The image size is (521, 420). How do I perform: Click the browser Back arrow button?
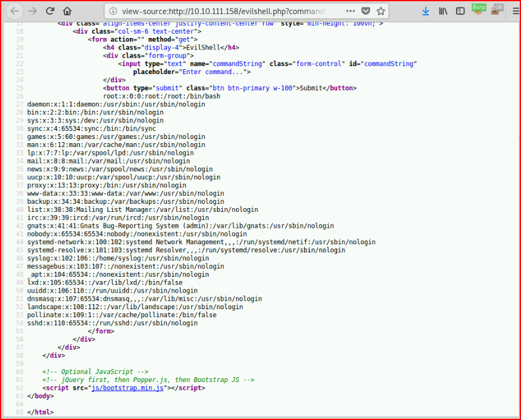coord(15,11)
